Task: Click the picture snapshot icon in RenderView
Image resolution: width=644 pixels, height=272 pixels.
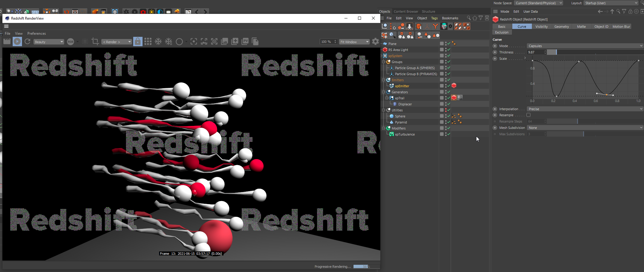Action: pos(225,42)
